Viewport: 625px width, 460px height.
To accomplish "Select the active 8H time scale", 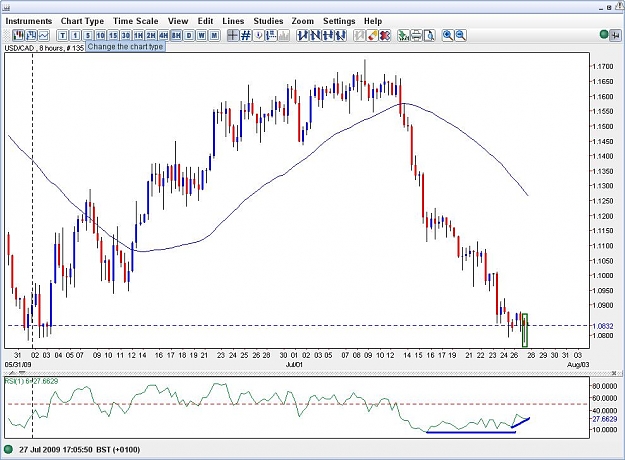I will 176,36.
